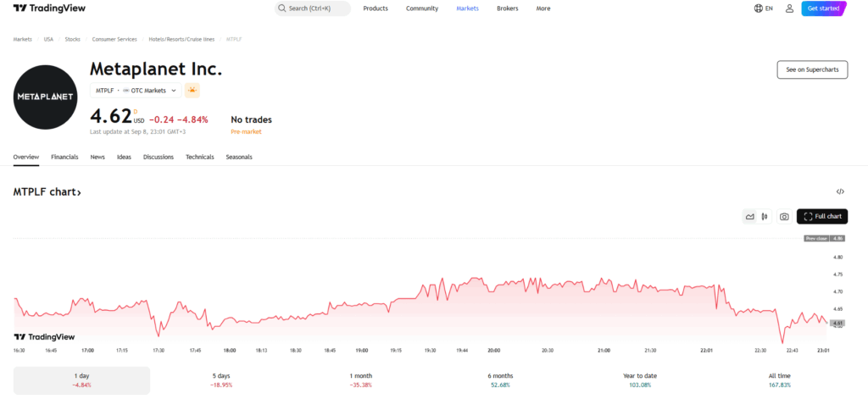The image size is (868, 399).
Task: Click the 17:30 time axis label
Action: coord(159,351)
